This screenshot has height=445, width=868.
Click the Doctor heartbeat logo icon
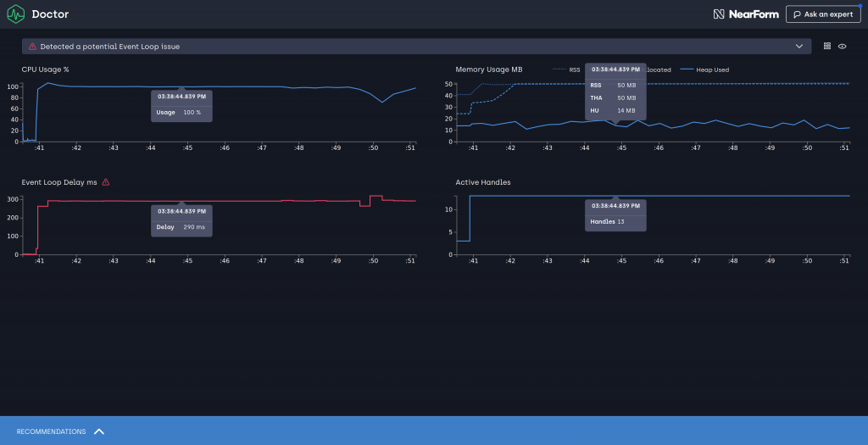tap(15, 14)
